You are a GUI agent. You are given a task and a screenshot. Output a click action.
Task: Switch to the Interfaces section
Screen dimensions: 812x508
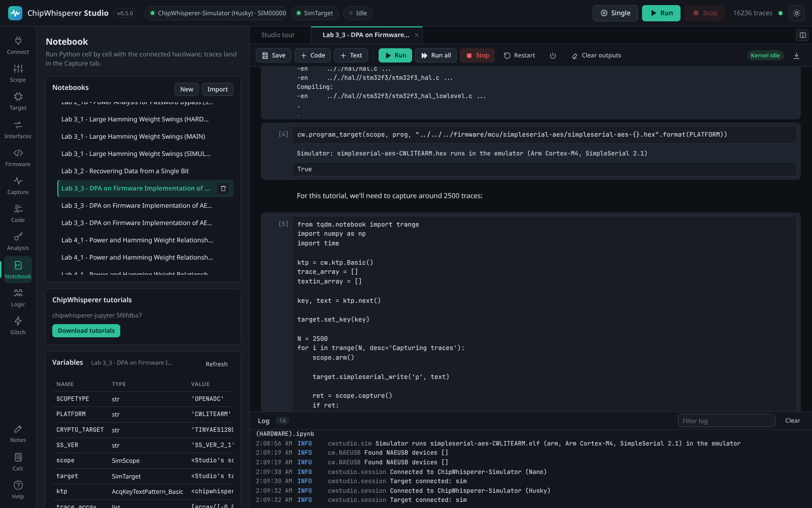[18, 130]
